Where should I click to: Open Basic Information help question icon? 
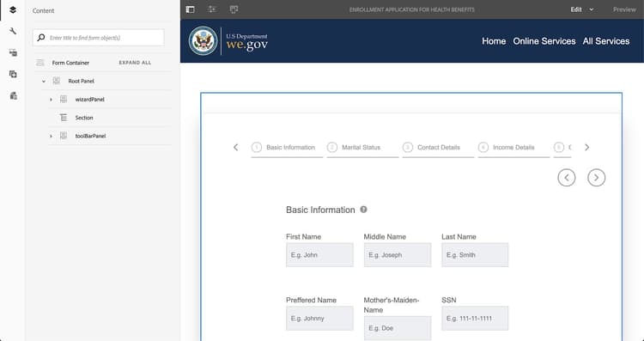click(363, 210)
